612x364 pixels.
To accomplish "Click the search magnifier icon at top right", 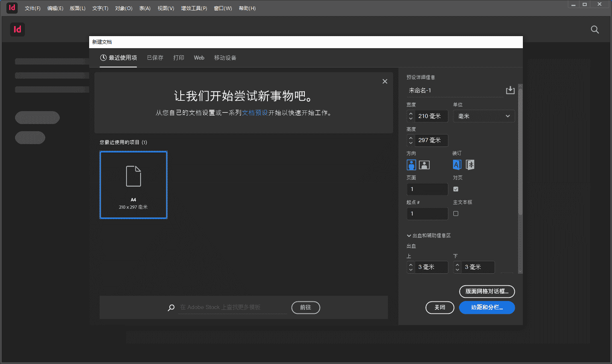I will (x=595, y=30).
